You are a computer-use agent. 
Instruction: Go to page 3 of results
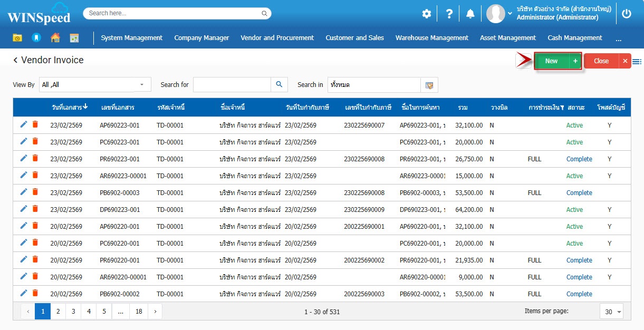(73, 312)
